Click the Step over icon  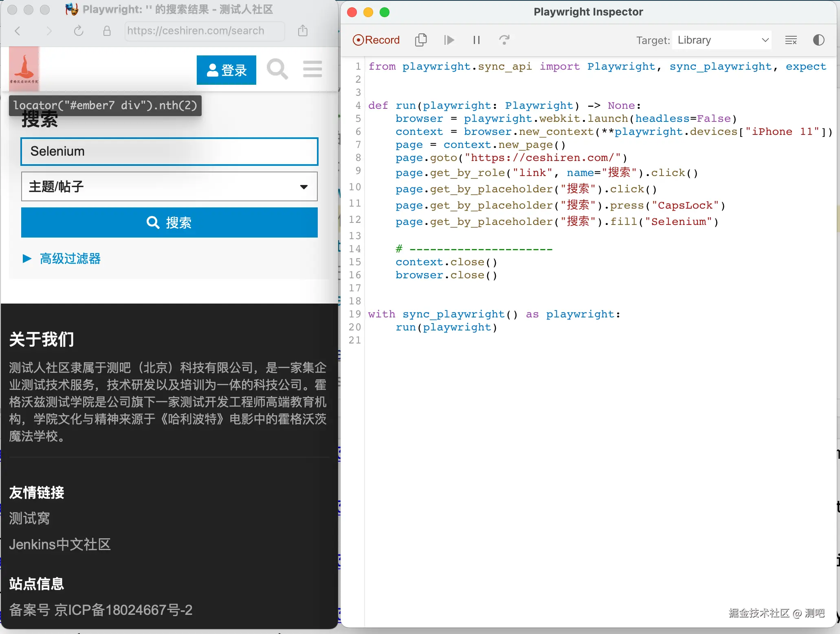pyautogui.click(x=504, y=40)
